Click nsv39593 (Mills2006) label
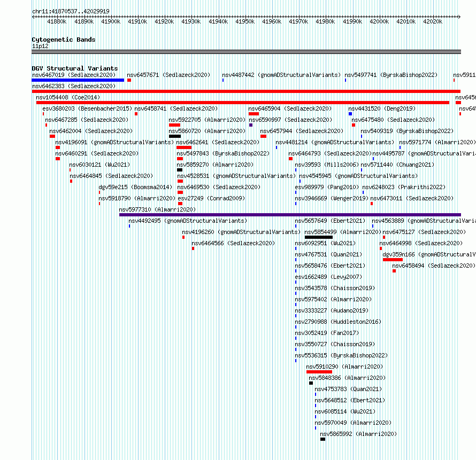 (327, 165)
